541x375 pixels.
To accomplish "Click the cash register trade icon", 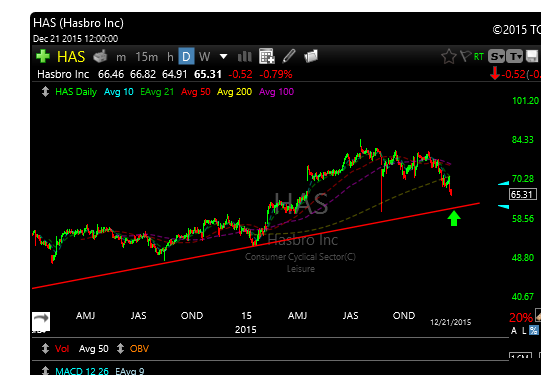I will (x=100, y=56).
